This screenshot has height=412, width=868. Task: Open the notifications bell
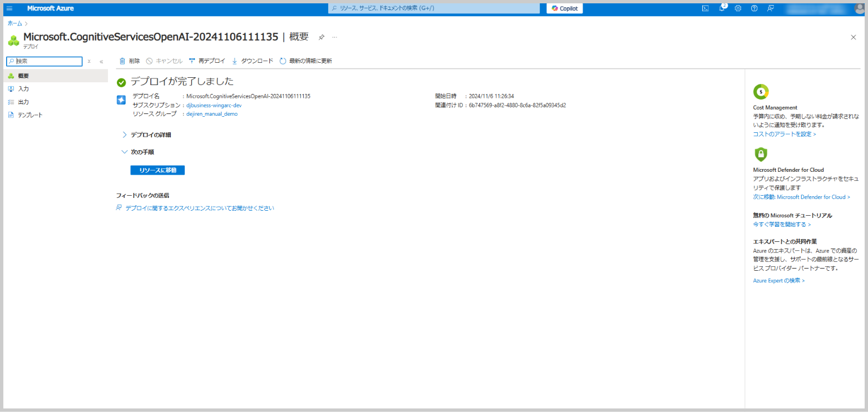[722, 8]
